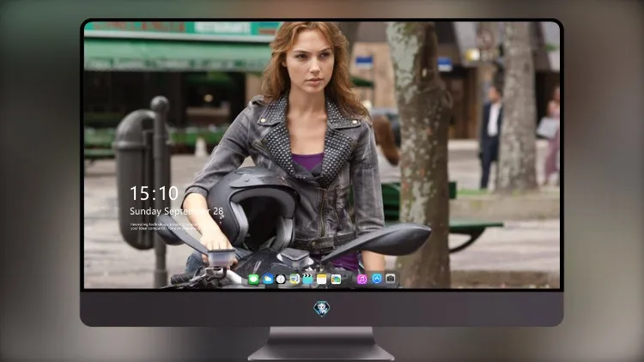Click the word "Sunday" in date widget
The image size is (644, 362).
click(x=145, y=211)
